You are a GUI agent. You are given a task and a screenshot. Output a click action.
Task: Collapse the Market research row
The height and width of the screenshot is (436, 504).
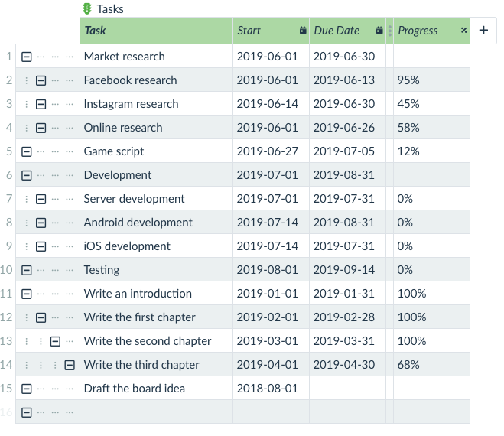tap(27, 57)
